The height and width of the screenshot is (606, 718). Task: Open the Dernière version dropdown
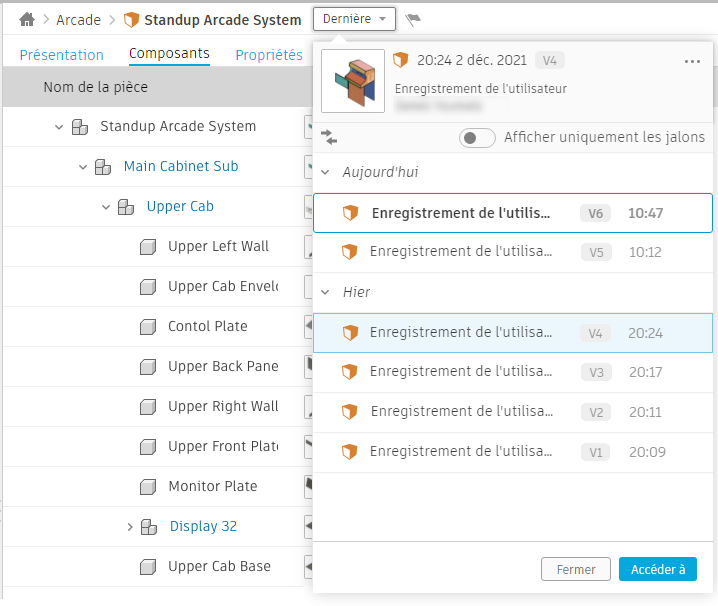tap(354, 19)
